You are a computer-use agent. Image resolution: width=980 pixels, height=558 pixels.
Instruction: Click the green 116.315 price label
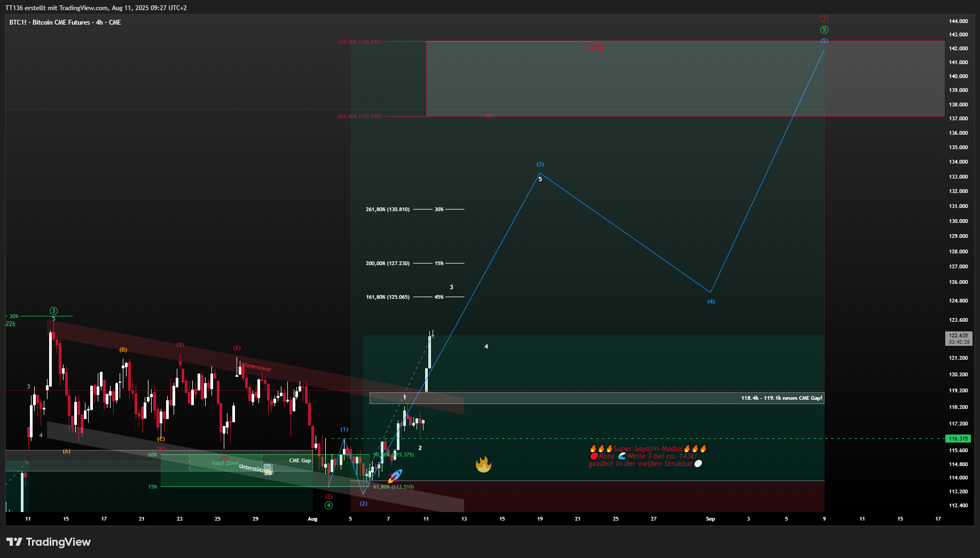click(959, 438)
